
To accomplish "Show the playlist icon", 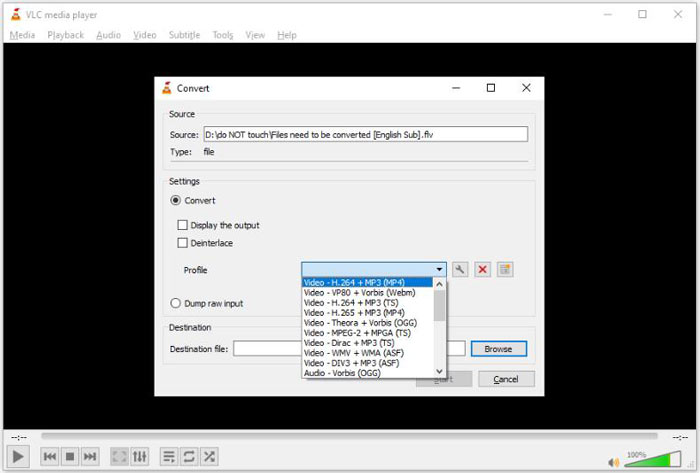I will point(168,456).
